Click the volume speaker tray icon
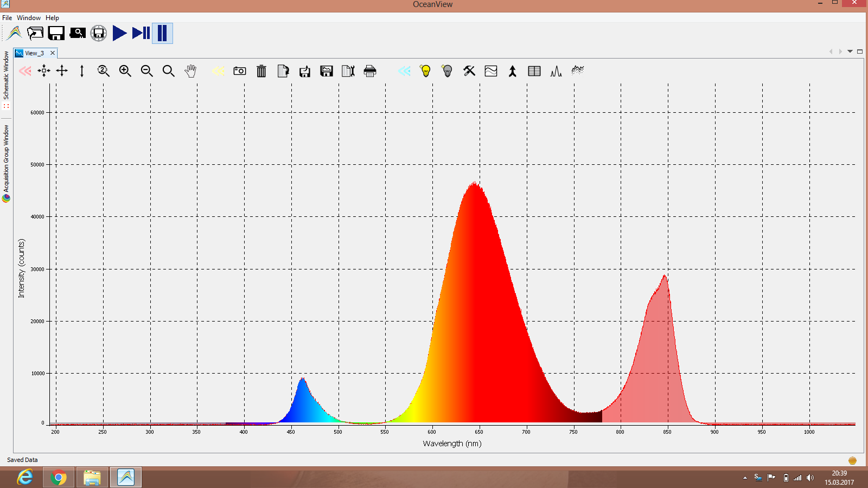The height and width of the screenshot is (488, 868). click(810, 478)
